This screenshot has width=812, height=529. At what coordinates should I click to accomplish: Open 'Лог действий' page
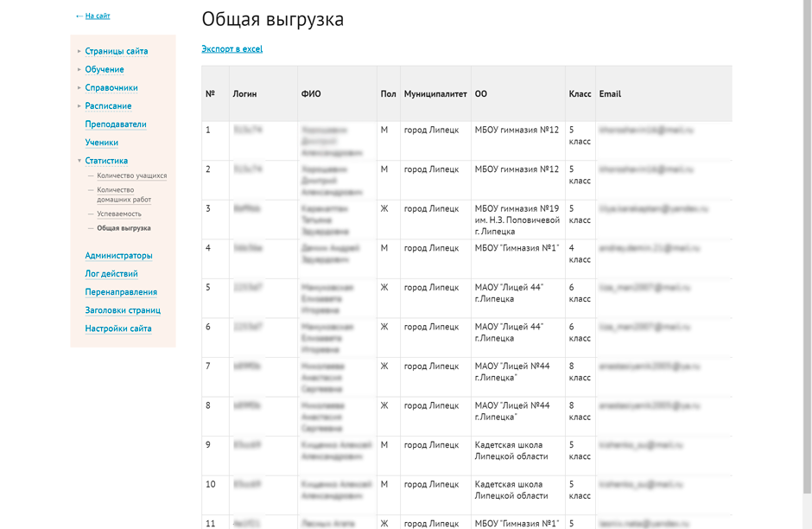pos(111,274)
